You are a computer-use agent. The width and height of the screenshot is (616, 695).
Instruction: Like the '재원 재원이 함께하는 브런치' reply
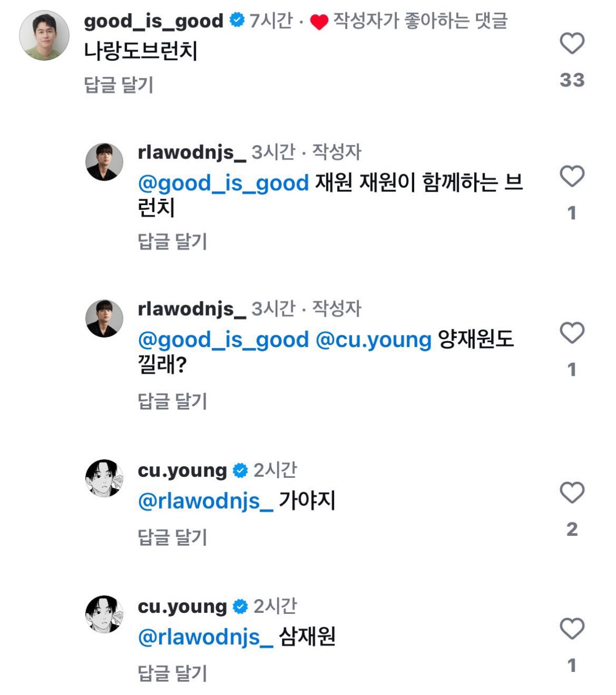[572, 176]
